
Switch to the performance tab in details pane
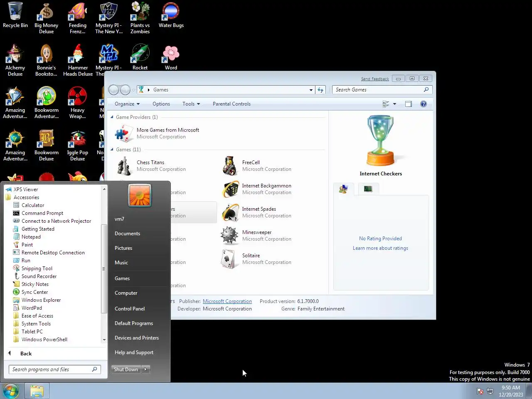368,189
